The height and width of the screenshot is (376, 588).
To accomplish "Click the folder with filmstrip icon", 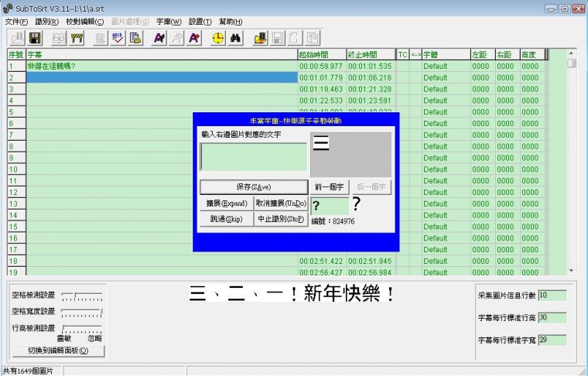I will point(260,38).
